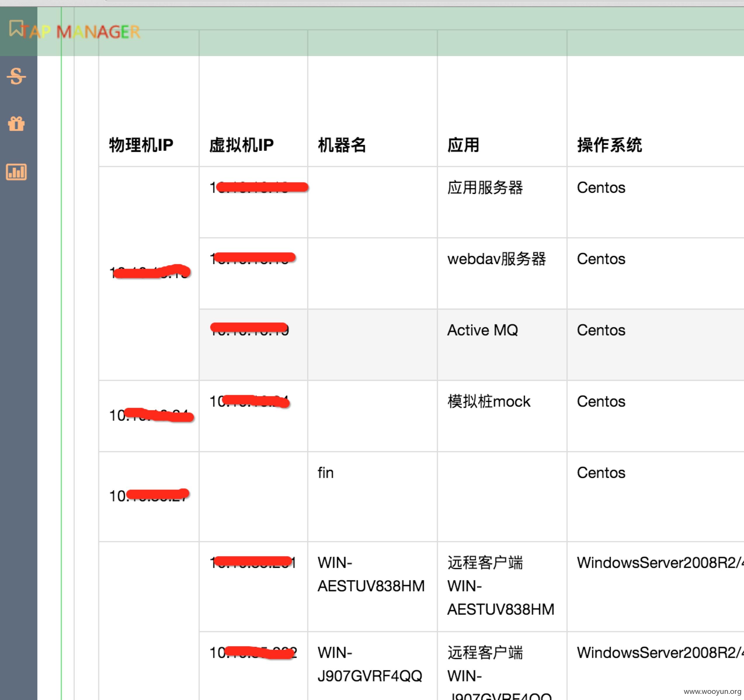Click Centos in the webdav服务器 row
The image size is (744, 700).
coord(601,259)
